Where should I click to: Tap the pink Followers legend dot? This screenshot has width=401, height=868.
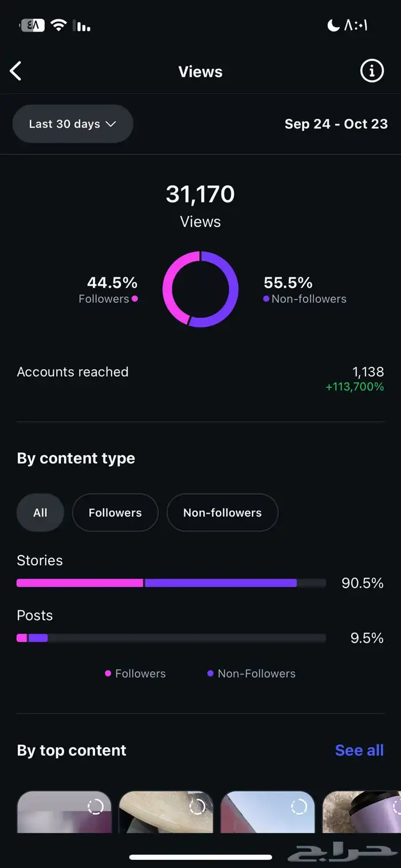pyautogui.click(x=108, y=674)
